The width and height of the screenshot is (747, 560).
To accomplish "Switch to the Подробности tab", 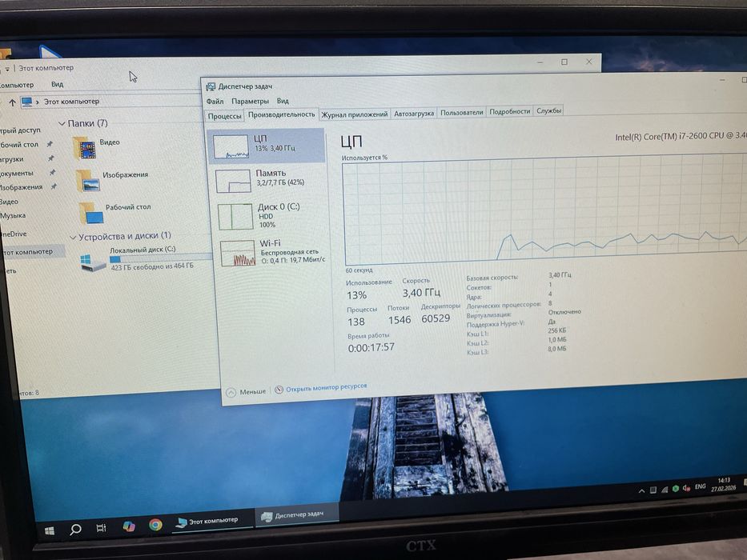I will tap(509, 111).
